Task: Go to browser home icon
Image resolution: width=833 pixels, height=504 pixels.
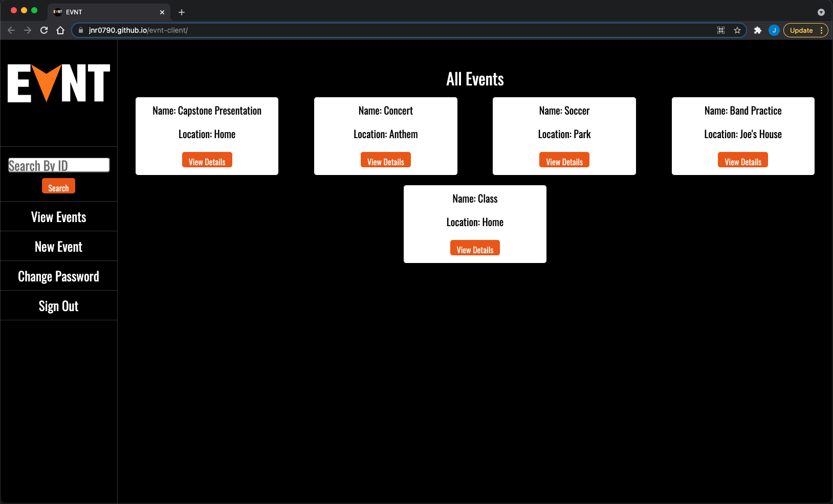Action: pyautogui.click(x=60, y=30)
